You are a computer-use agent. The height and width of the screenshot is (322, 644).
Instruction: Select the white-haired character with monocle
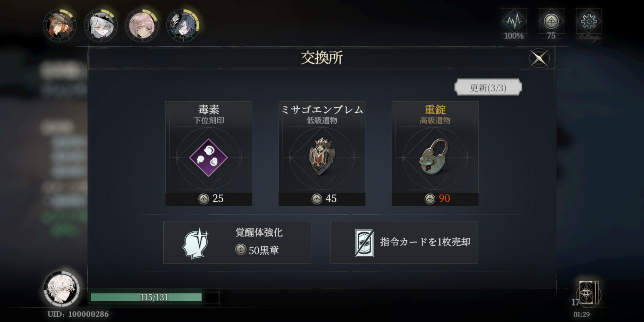point(101,25)
